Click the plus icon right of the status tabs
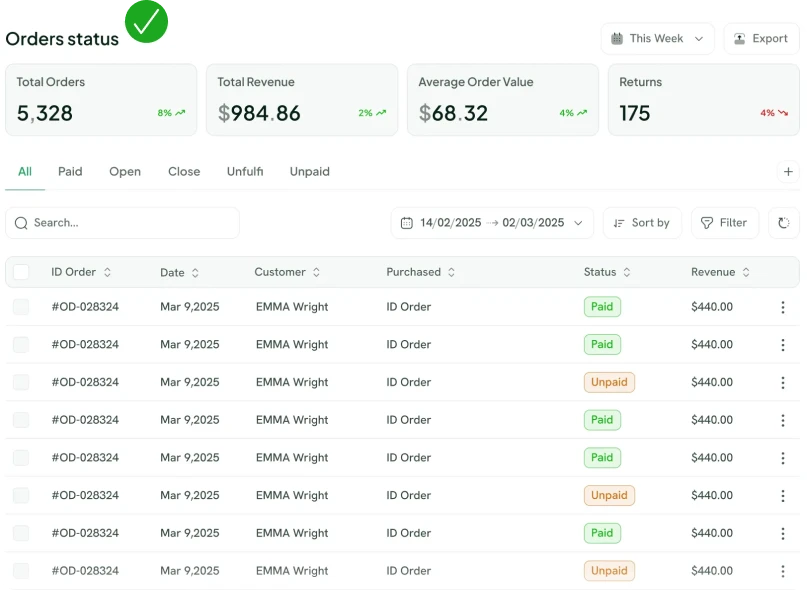 pyautogui.click(x=789, y=171)
